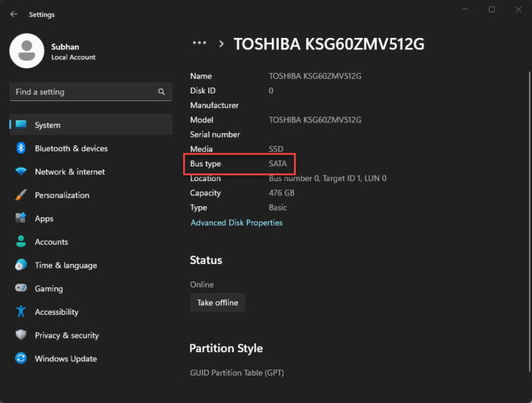Screen dimensions: 532x403
Task: Click the Partition Style heading
Action: pos(226,348)
